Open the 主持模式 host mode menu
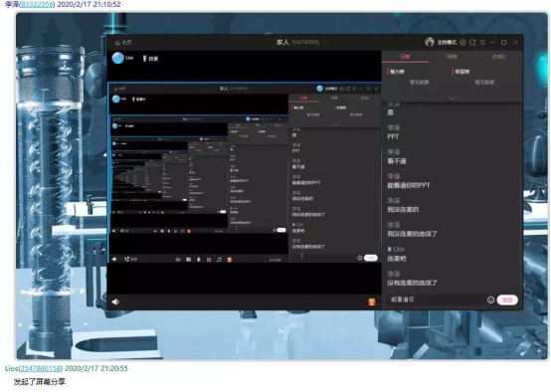This screenshot has height=392, width=551. click(447, 43)
